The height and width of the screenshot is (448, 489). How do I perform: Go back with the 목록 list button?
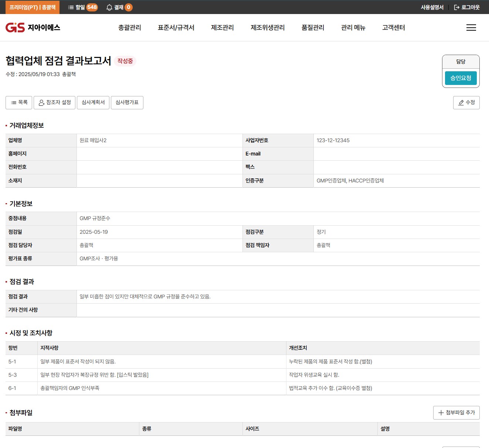point(19,103)
